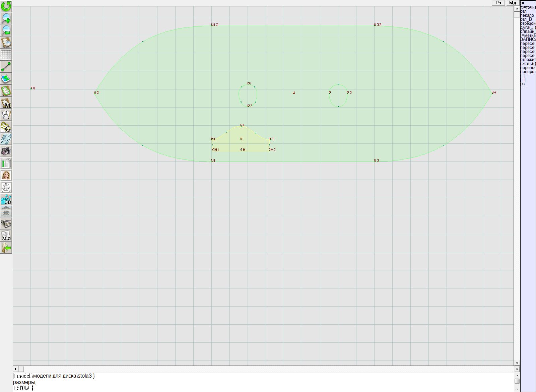Click the horizontal scrollbar left arrow
The image size is (536, 392).
[x=15, y=369]
